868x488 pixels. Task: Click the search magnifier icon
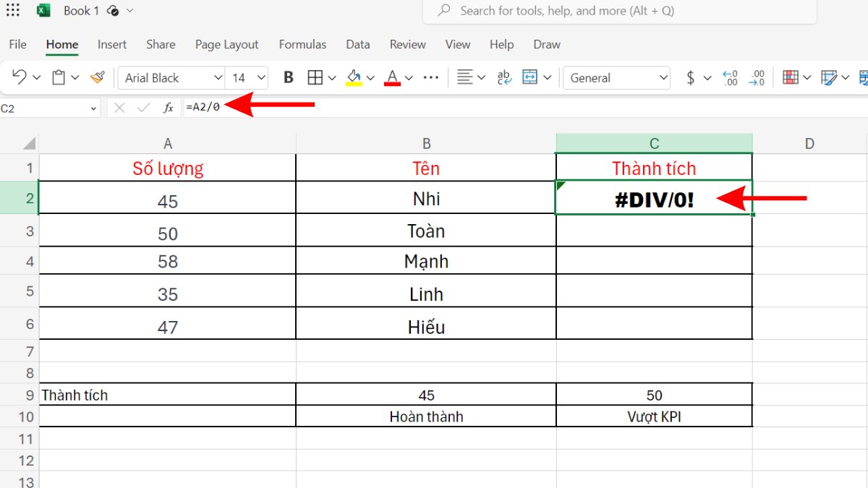(446, 11)
